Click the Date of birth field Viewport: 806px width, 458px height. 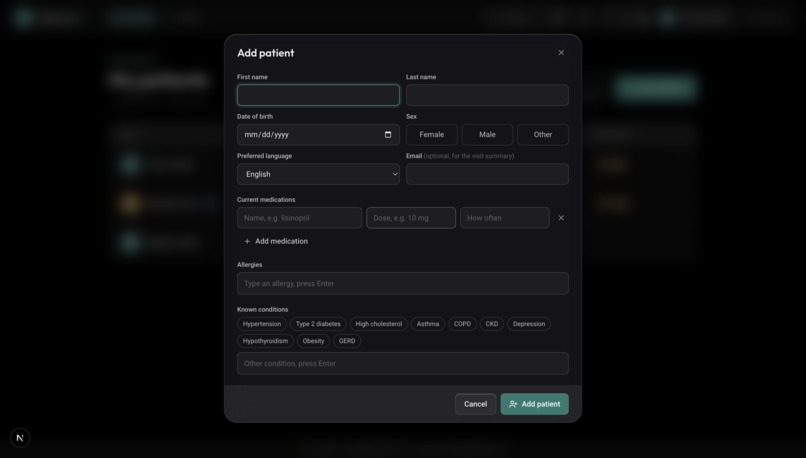318,135
